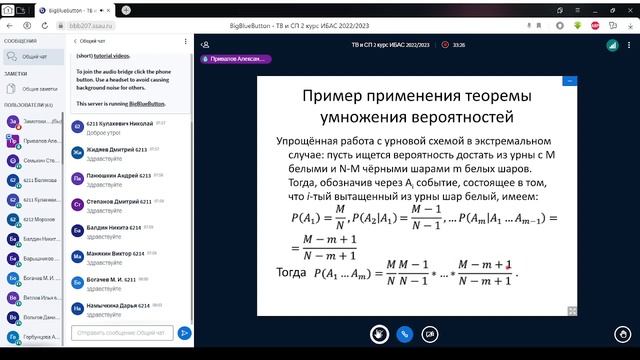The image size is (640, 360).
Task: Open the options menu beside connection status
Action: [629, 45]
